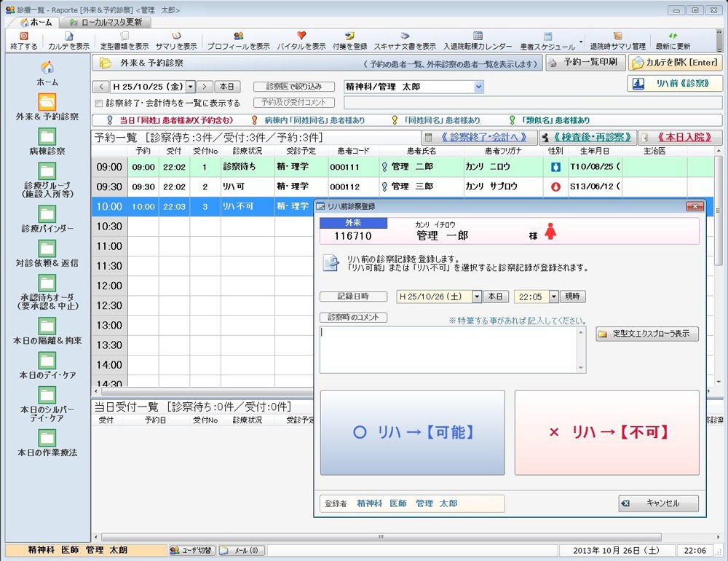Click the 診療状況 column header in 予約一覧
The height and width of the screenshot is (561, 728).
pyautogui.click(x=247, y=151)
